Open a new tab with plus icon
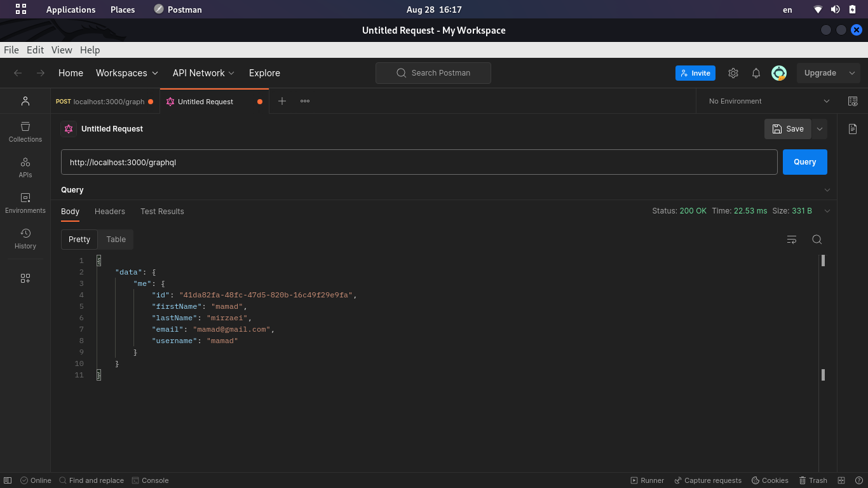 (282, 101)
